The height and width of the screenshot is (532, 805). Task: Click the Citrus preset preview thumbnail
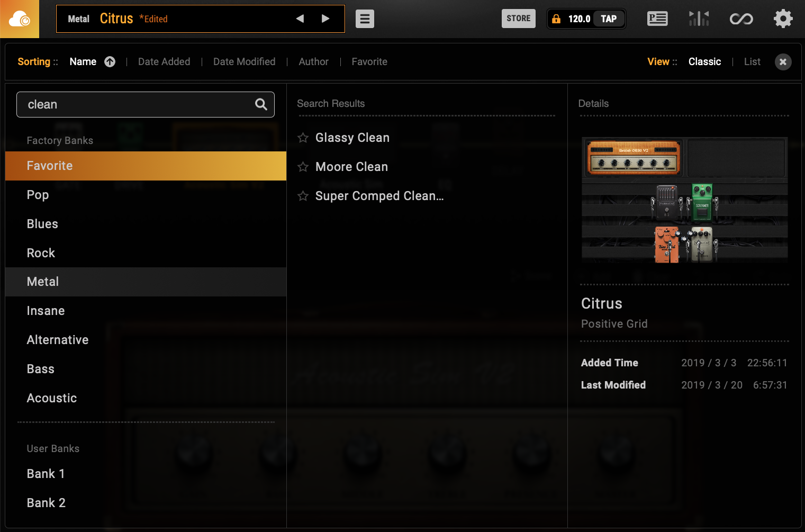coord(685,200)
